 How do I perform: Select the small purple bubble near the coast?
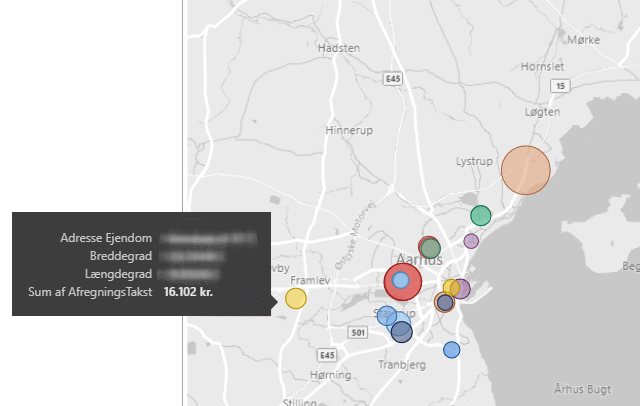(x=471, y=241)
